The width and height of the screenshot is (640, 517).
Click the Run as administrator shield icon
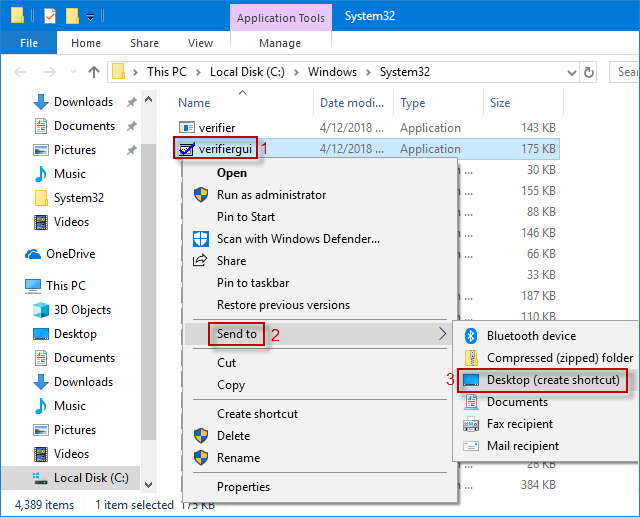tap(200, 195)
